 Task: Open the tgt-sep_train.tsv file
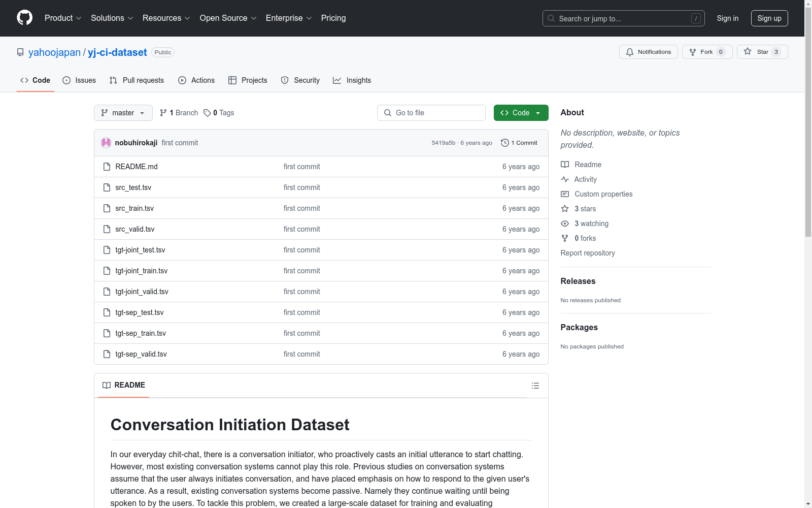141,333
